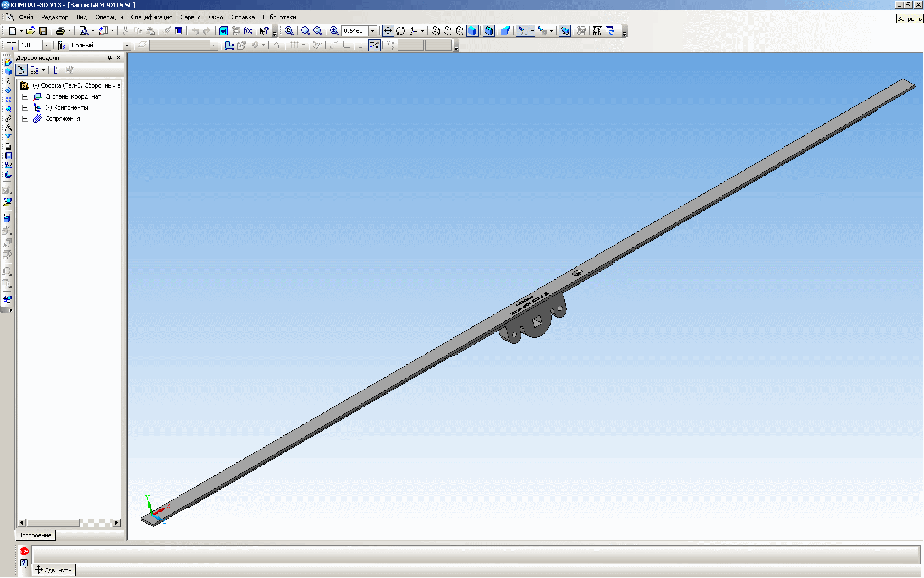Click the Properties table icon in toolbar
The height and width of the screenshot is (578, 924).
(179, 31)
